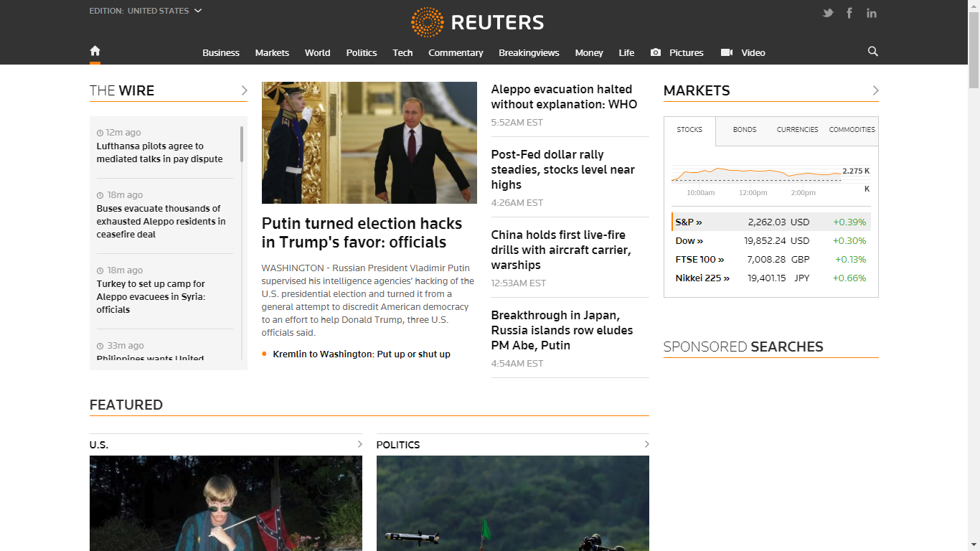Click The Wire panel scrollbar

(242, 144)
